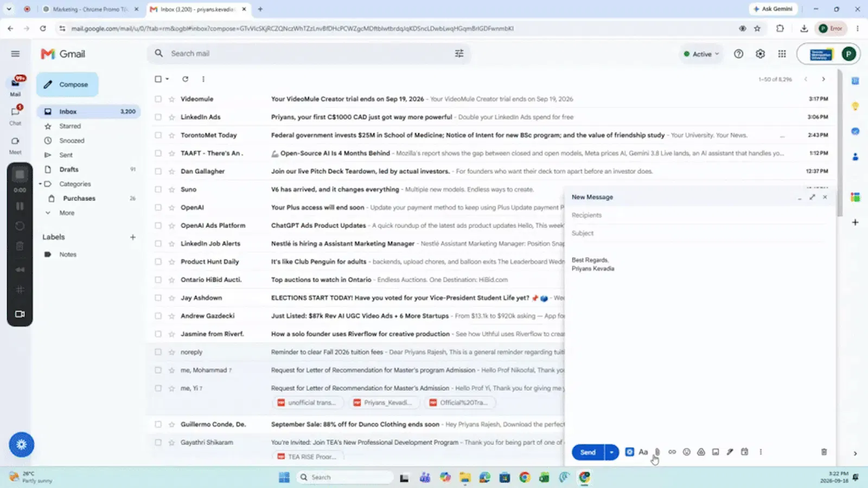Open the calendar scheduling icon in compose toolbar

(x=744, y=452)
